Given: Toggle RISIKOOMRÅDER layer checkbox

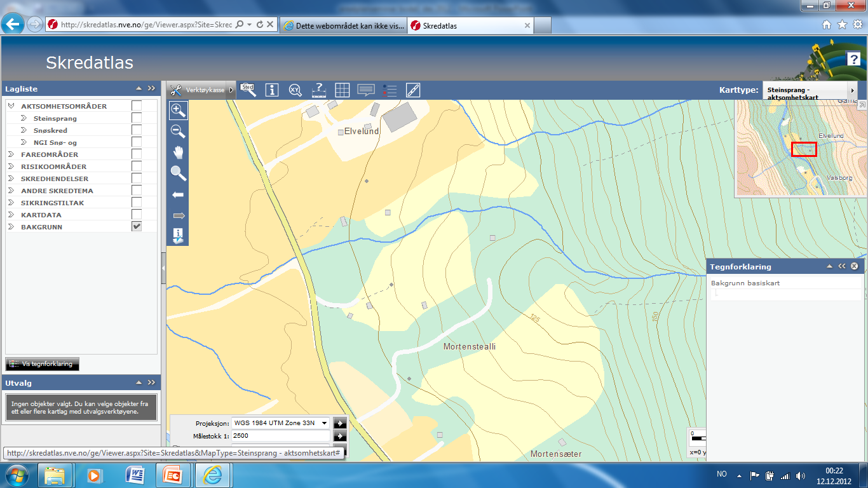Looking at the screenshot, I should 136,166.
